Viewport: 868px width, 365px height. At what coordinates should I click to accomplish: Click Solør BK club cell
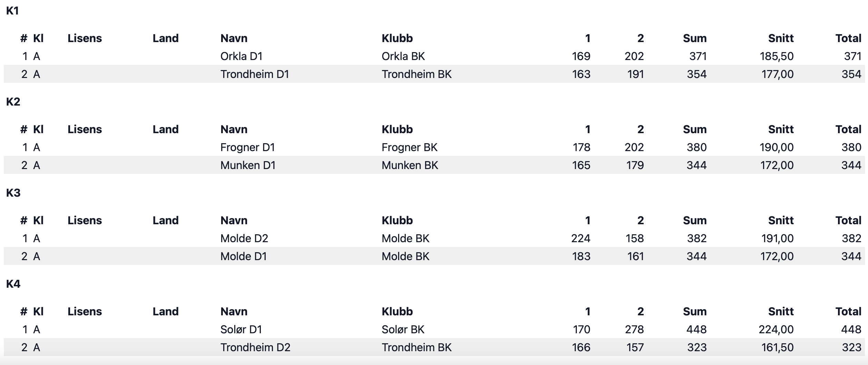pos(403,329)
